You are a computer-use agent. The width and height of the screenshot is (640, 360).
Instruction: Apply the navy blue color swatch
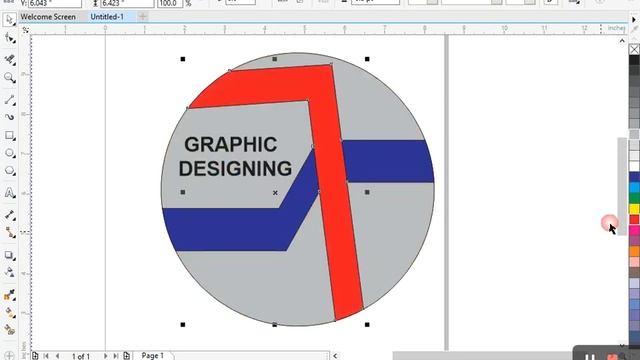point(634,177)
